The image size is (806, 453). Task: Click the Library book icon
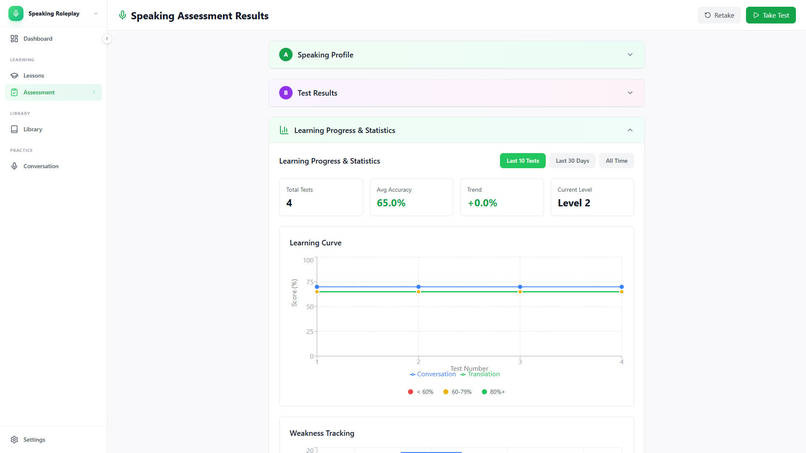pos(14,130)
